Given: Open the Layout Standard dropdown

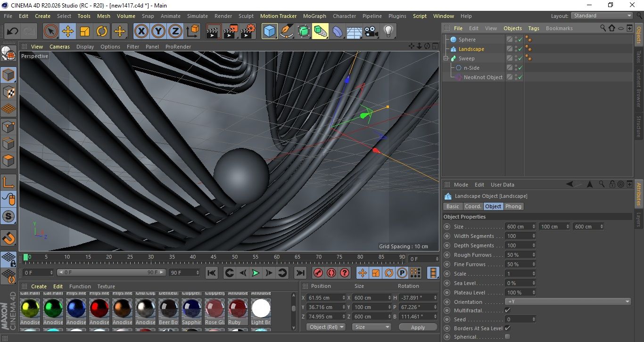Looking at the screenshot, I should (x=602, y=16).
